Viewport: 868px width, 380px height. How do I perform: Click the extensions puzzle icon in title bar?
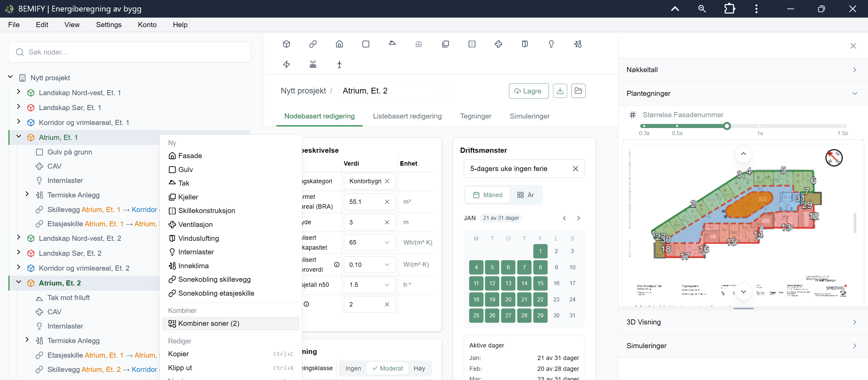(729, 9)
